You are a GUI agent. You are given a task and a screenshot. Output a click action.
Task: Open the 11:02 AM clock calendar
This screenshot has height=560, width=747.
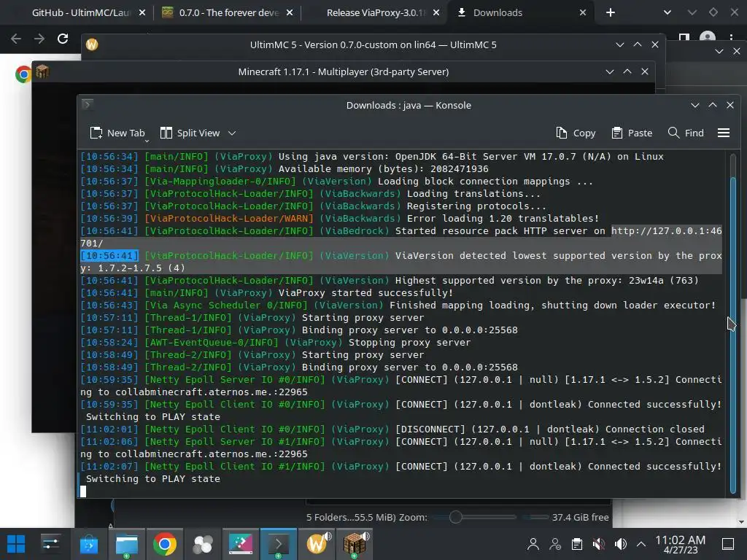click(681, 544)
